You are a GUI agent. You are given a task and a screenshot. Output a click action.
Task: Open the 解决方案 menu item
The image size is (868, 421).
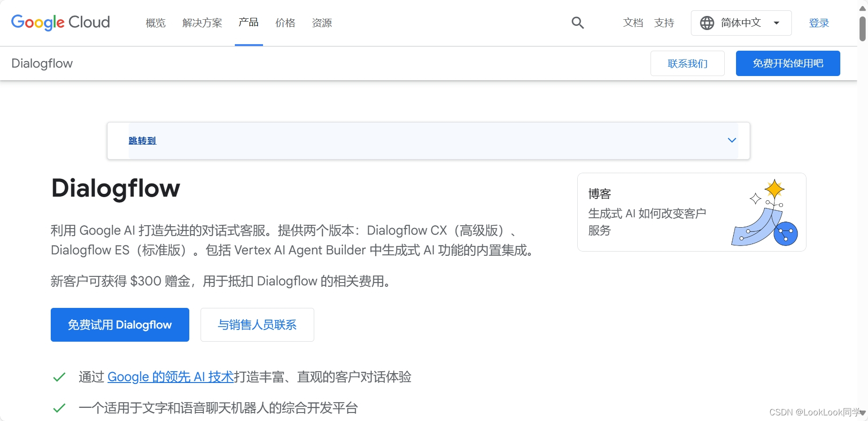coord(202,23)
